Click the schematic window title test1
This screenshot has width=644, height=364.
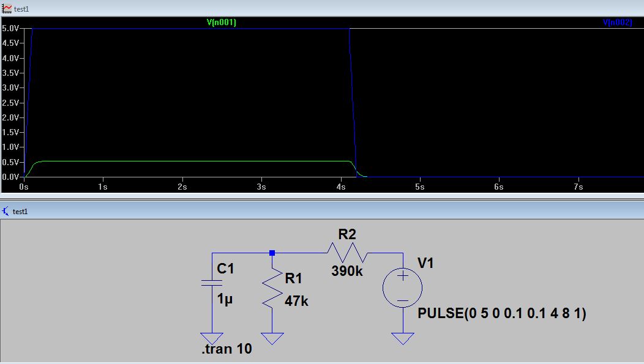(x=20, y=211)
